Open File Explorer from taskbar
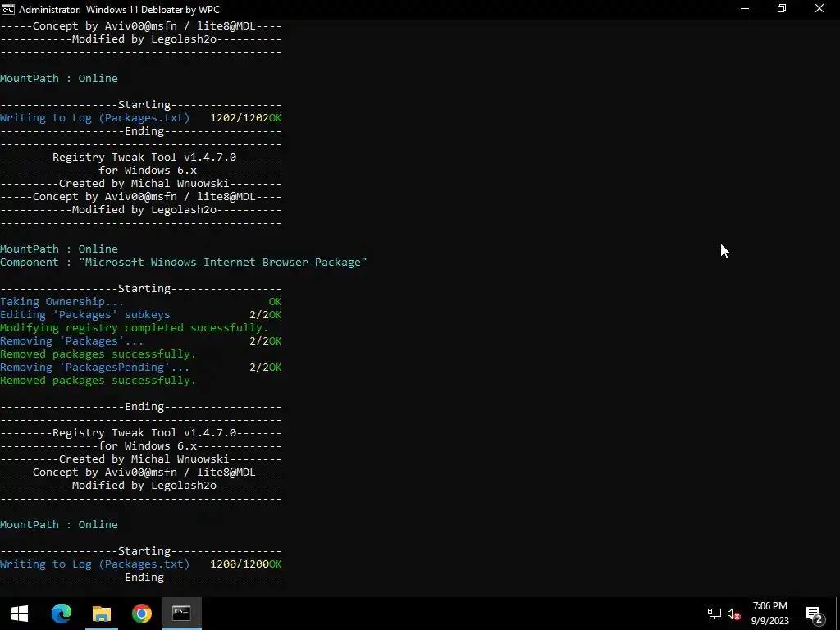Screen dimensions: 840x630 point(101,614)
